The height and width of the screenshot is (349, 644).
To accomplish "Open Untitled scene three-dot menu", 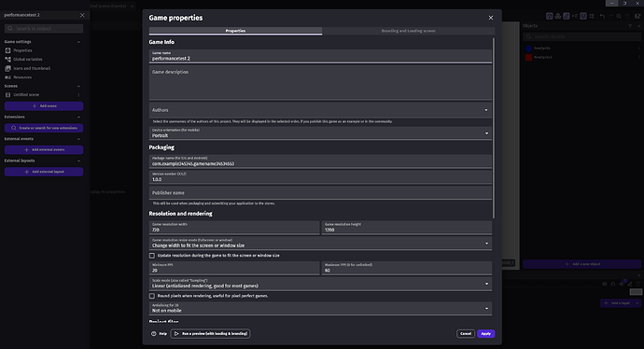I will click(78, 95).
